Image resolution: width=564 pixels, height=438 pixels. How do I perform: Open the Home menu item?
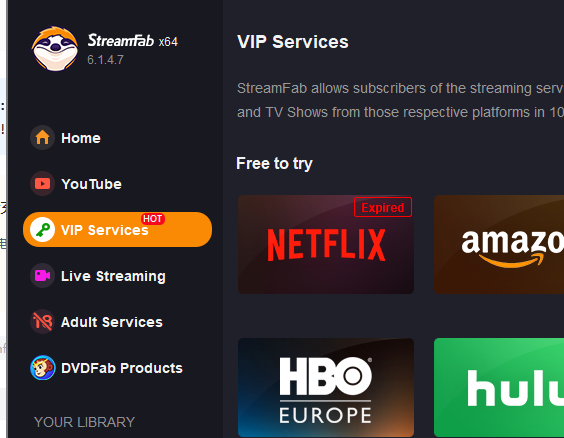click(x=81, y=138)
